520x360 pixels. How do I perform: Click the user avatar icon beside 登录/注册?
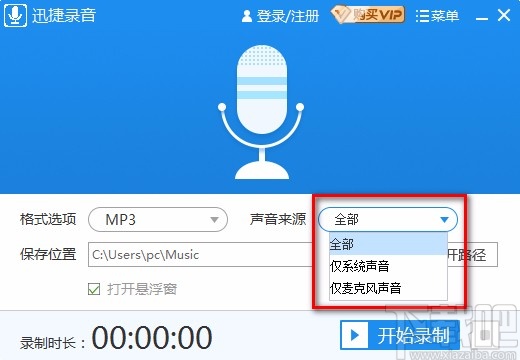[x=247, y=16]
